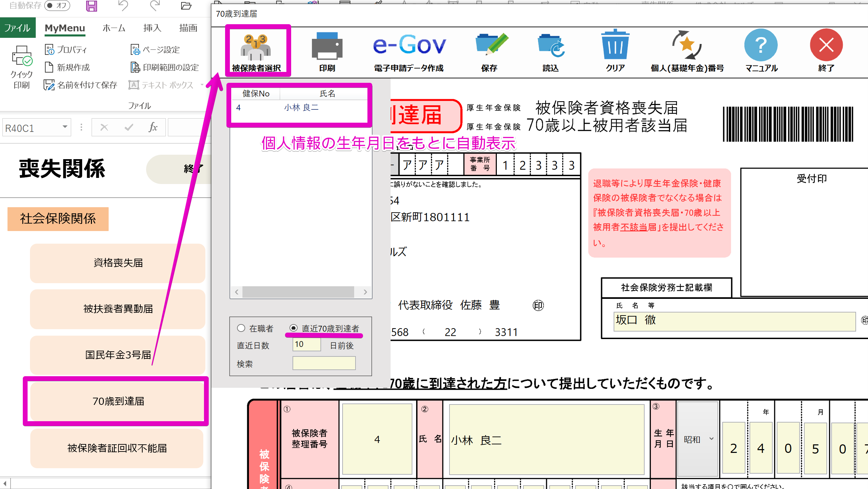The image size is (868, 489).
Task: Toggle the 自動保存 switch
Action: (57, 5)
